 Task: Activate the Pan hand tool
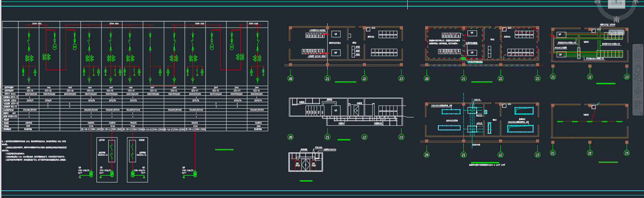click(x=638, y=68)
